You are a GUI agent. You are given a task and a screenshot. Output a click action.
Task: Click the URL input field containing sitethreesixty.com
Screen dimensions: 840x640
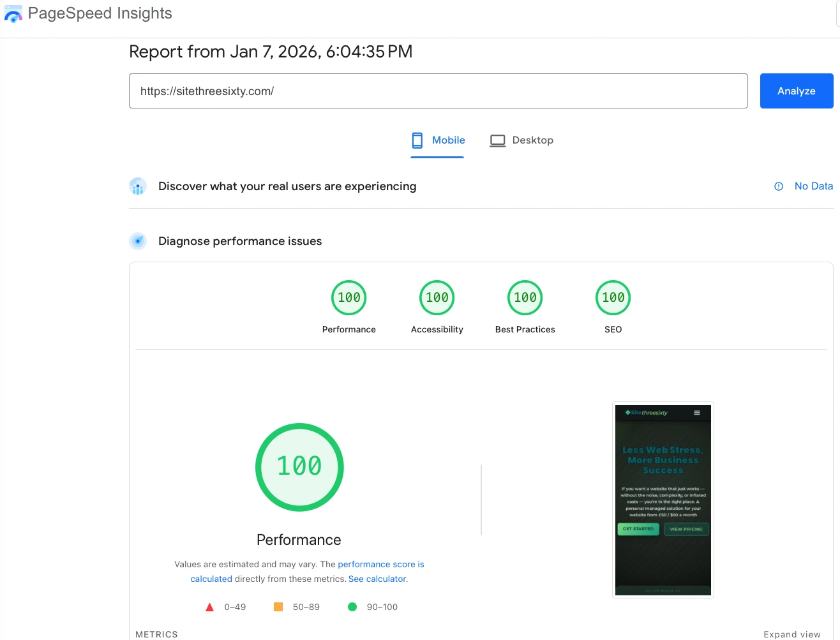coord(438,91)
